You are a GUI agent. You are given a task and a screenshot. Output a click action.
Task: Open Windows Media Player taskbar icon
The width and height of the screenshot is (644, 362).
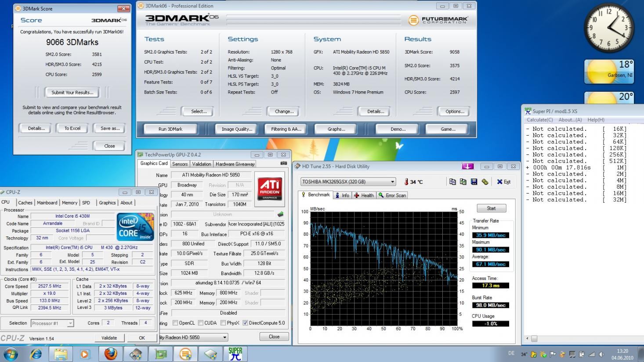point(85,354)
